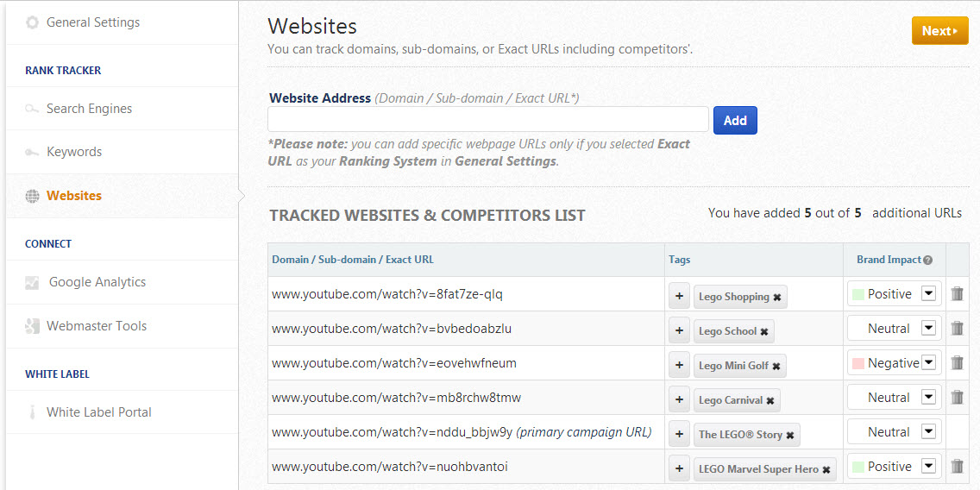Click the Keywords key icon
The width and height of the screenshot is (980, 490).
tap(31, 153)
